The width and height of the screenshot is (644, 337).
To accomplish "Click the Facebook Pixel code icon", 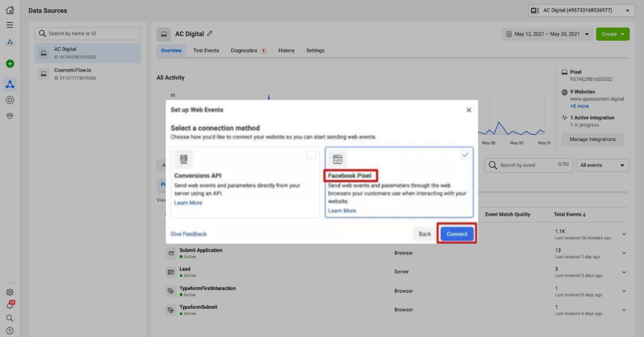I will 337,159.
